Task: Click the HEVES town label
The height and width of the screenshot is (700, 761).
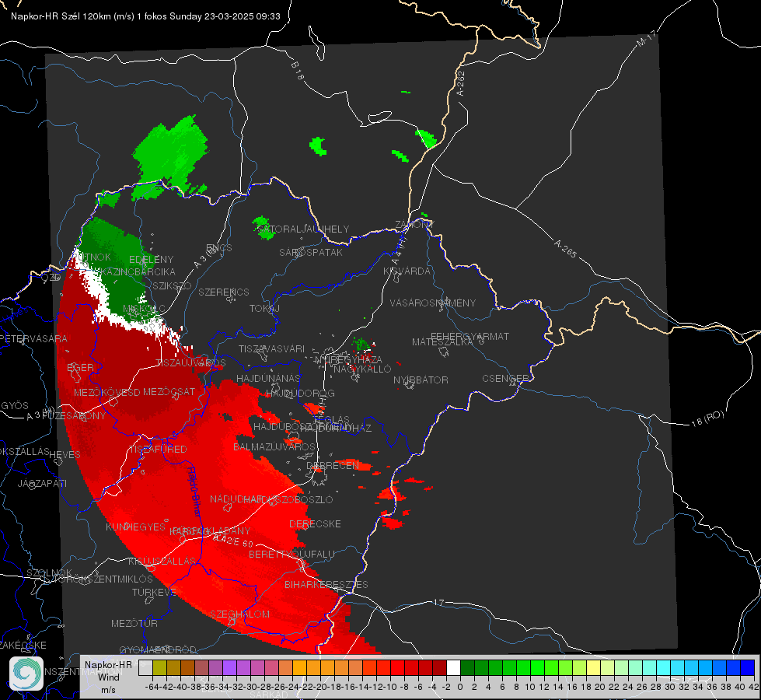Action: point(65,455)
